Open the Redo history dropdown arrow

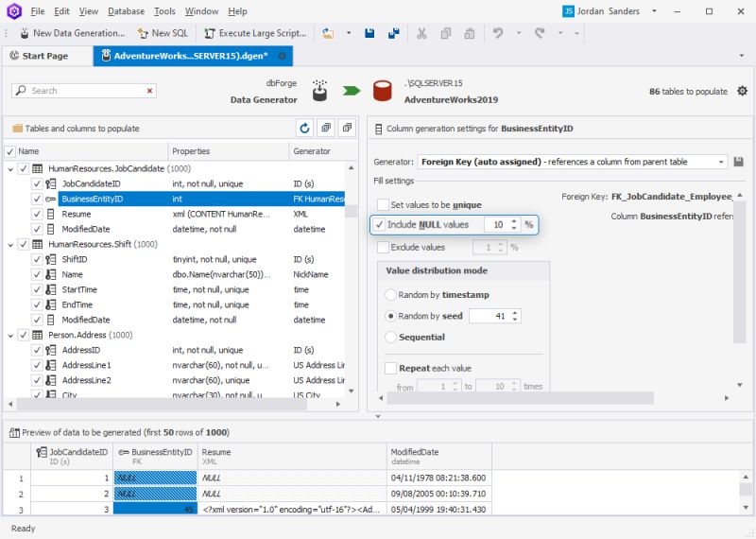pyautogui.click(x=560, y=33)
